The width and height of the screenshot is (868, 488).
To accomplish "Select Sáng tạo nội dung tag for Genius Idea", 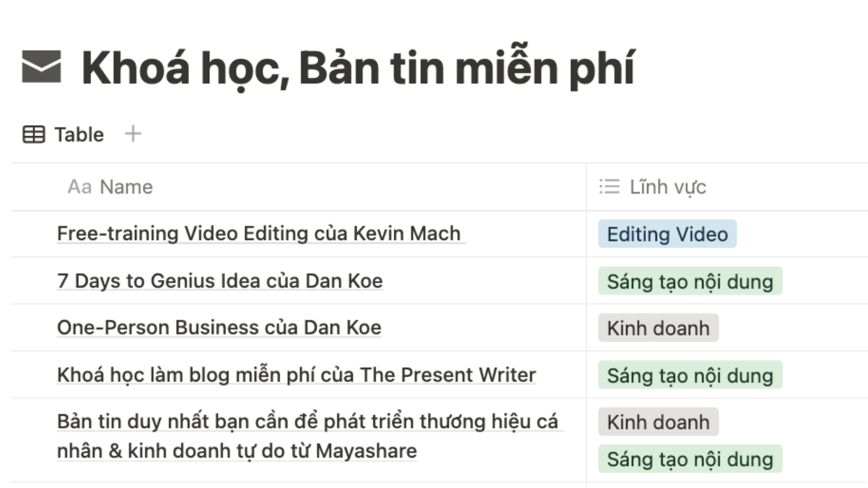I will (x=690, y=281).
